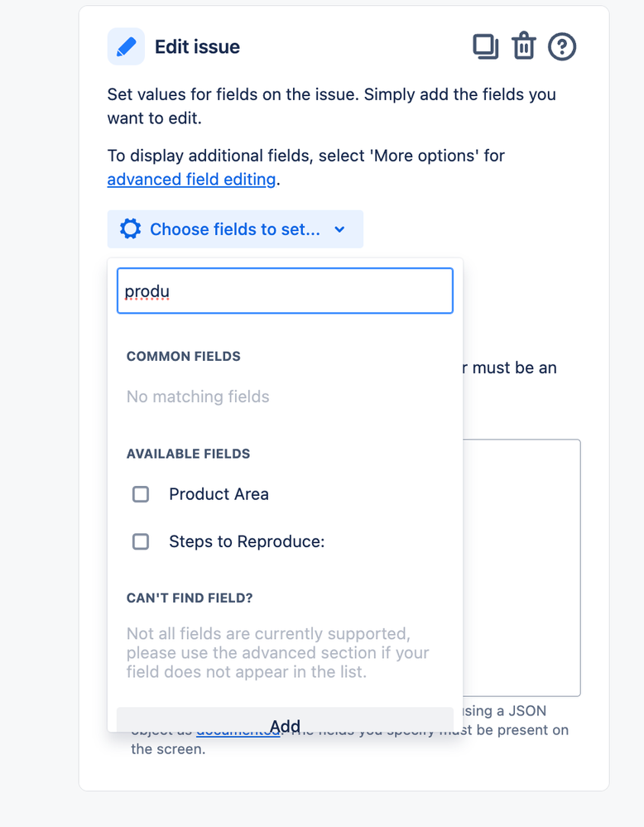The image size is (644, 827).
Task: Click the Edit issue heading text
Action: [197, 47]
